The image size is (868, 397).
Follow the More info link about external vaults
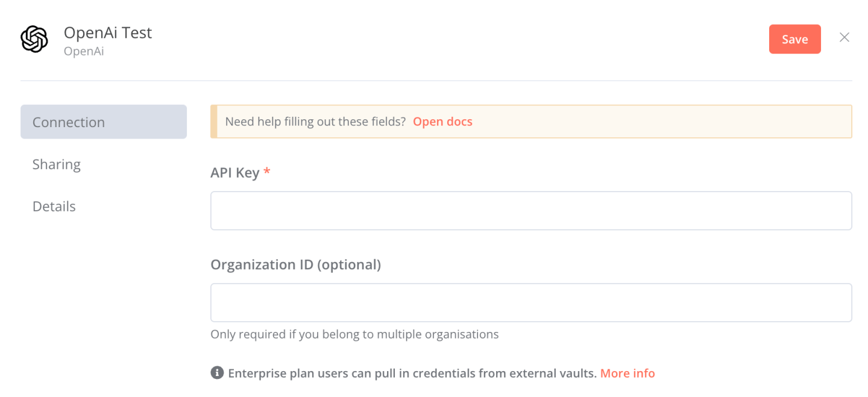pyautogui.click(x=627, y=373)
